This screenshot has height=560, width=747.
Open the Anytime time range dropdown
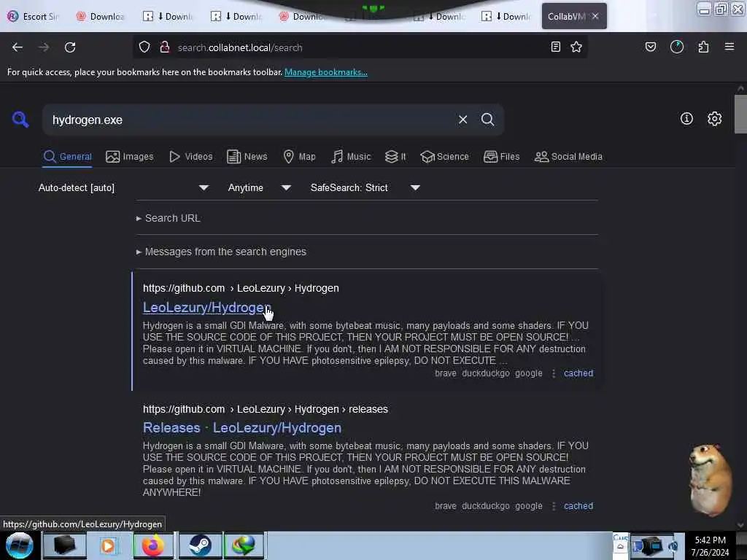[x=259, y=187]
